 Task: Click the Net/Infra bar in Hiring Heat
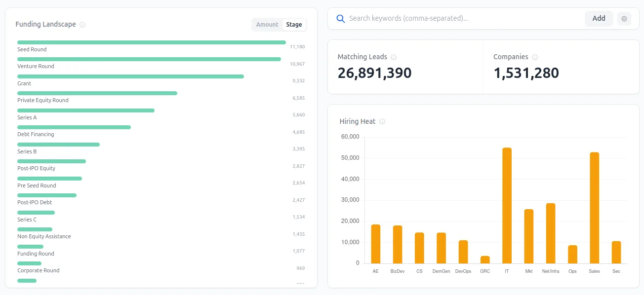point(551,233)
